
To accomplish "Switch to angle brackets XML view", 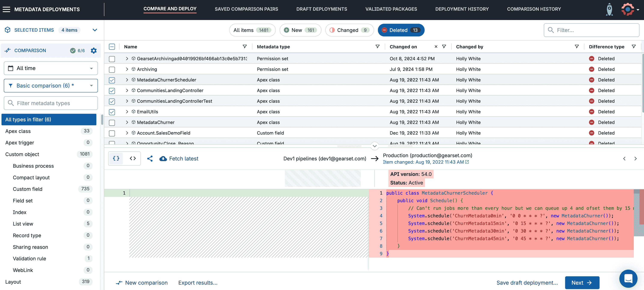I will click(133, 158).
